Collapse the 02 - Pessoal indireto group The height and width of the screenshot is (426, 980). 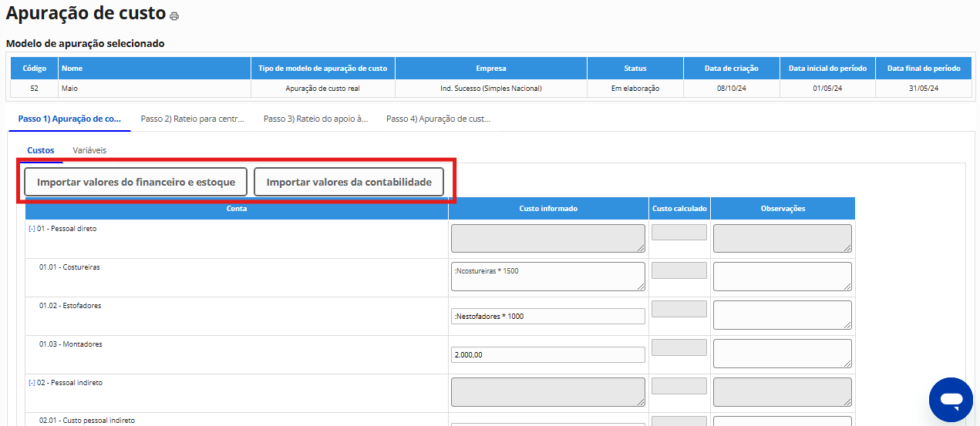point(32,383)
